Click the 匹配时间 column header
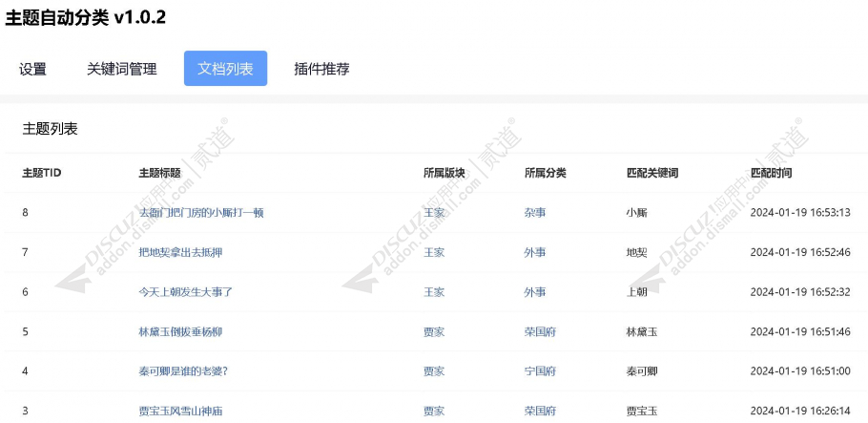The width and height of the screenshot is (868, 423). click(771, 173)
